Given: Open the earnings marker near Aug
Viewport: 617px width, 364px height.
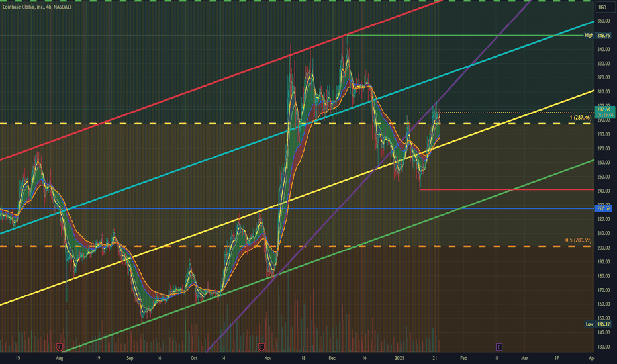Looking at the screenshot, I should click(x=60, y=347).
